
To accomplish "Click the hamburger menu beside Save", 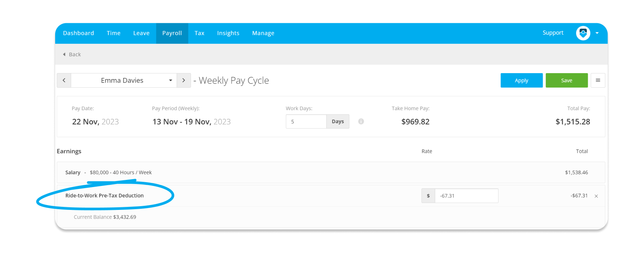I will (x=598, y=80).
